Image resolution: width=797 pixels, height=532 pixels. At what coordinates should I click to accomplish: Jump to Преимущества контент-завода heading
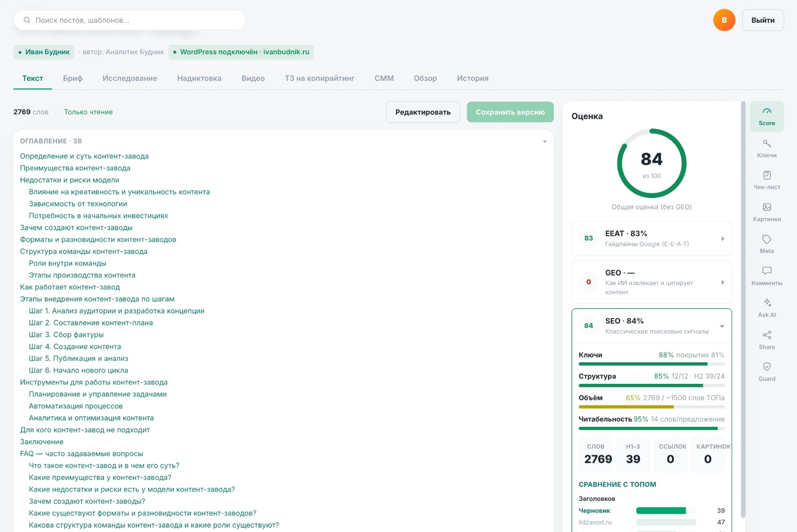pos(75,168)
